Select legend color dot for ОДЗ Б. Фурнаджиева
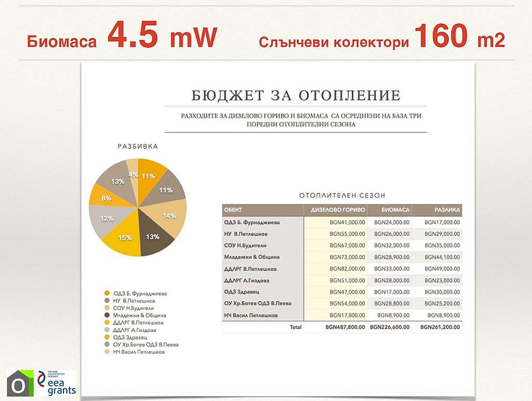This screenshot has width=532, height=401. (x=107, y=293)
